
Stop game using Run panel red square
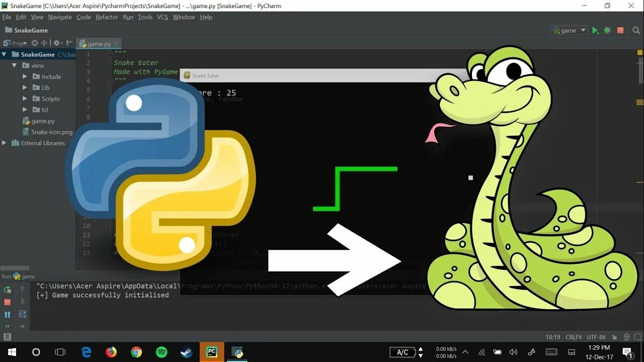coord(7,302)
